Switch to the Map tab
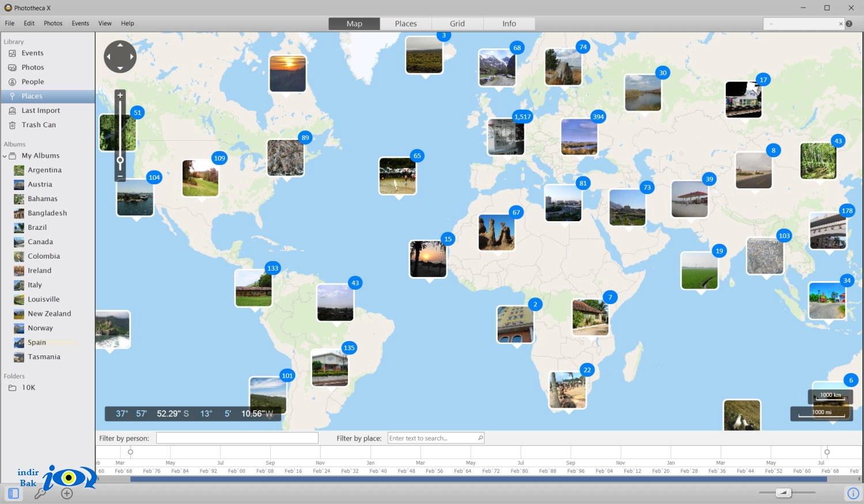864x504 pixels. (x=354, y=24)
